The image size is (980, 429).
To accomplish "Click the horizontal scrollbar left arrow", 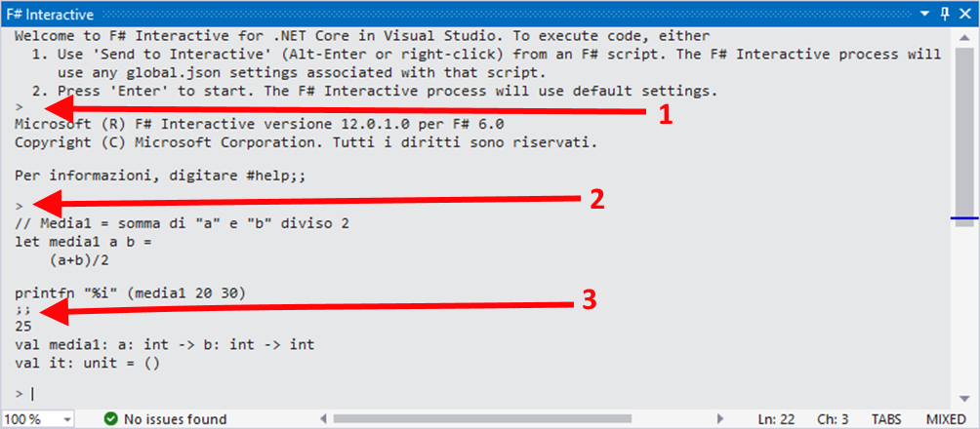I will point(323,418).
